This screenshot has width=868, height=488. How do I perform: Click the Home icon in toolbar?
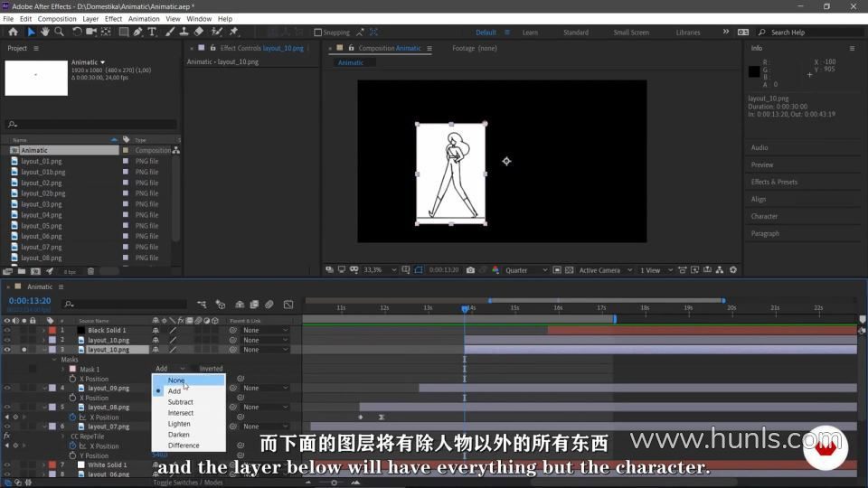[x=13, y=33]
